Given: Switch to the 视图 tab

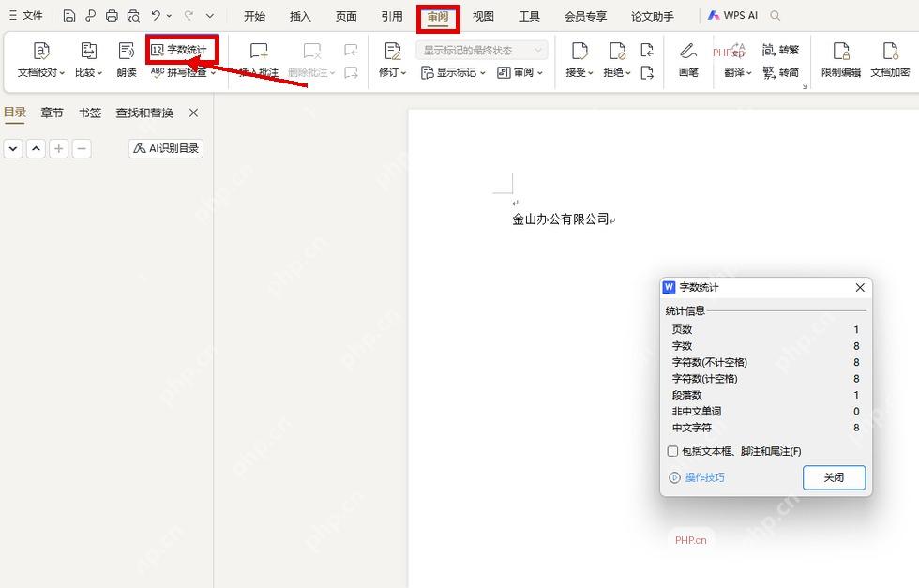Looking at the screenshot, I should pos(483,17).
